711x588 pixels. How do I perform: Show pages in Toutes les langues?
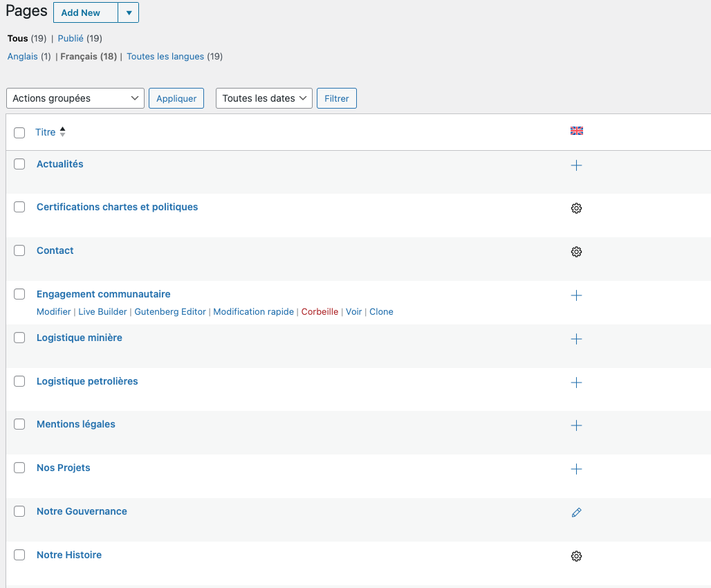click(x=165, y=57)
